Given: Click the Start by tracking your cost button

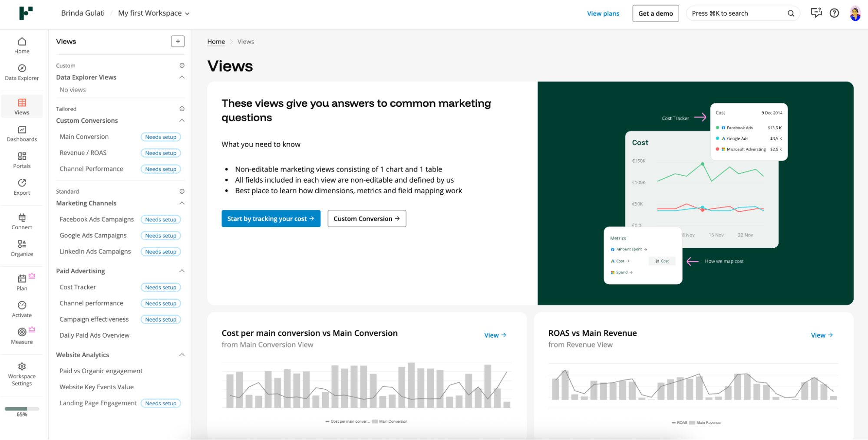Looking at the screenshot, I should click(x=271, y=218).
